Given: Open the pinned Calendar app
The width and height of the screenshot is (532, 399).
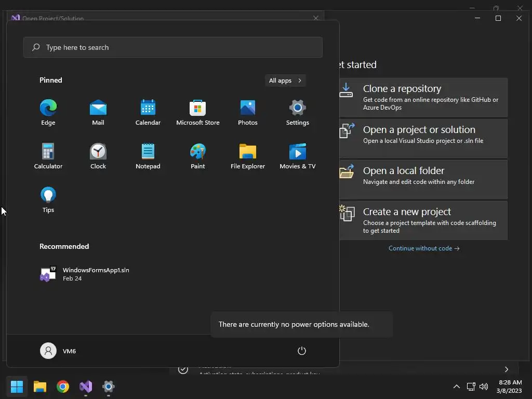Looking at the screenshot, I should (148, 113).
